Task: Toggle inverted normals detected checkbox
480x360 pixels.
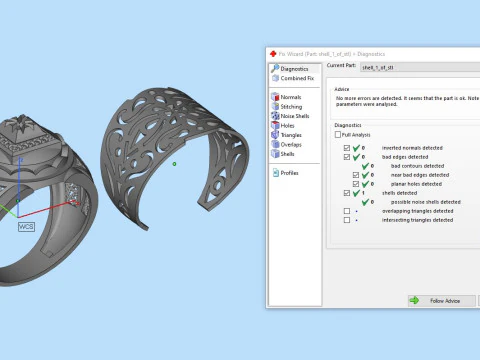Action: pyautogui.click(x=347, y=148)
